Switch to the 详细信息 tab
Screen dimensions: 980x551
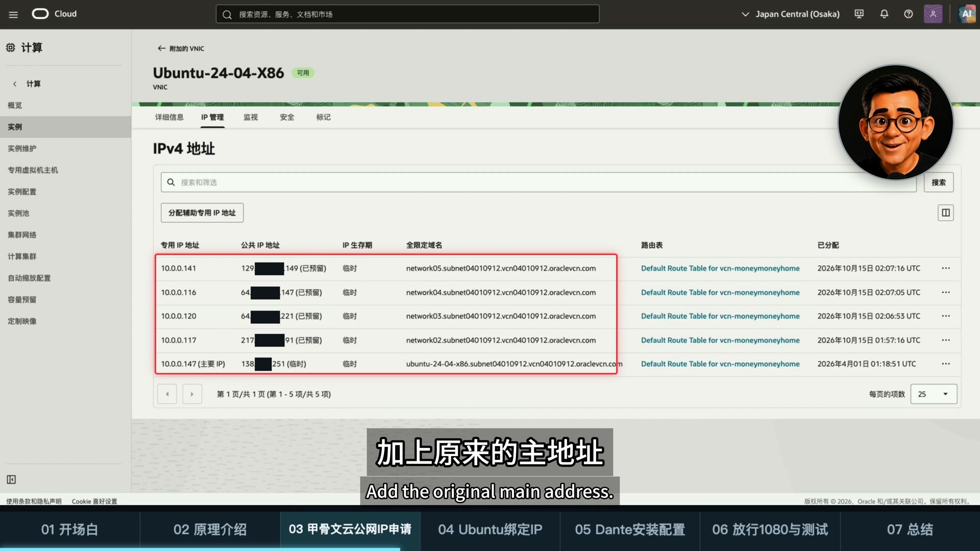[x=169, y=117]
